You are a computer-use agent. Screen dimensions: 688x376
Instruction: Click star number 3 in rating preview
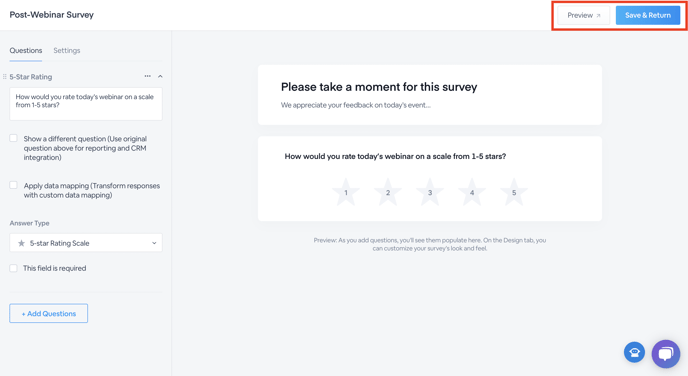click(x=430, y=192)
